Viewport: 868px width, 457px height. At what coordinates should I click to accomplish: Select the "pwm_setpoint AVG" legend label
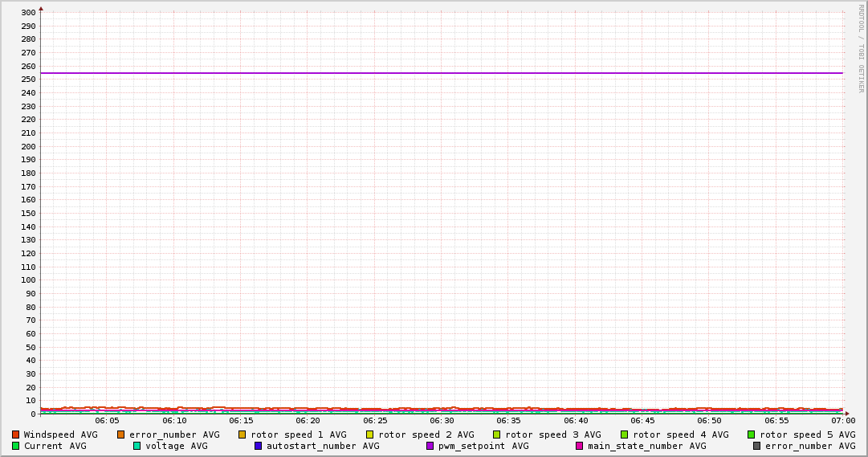[x=483, y=446]
